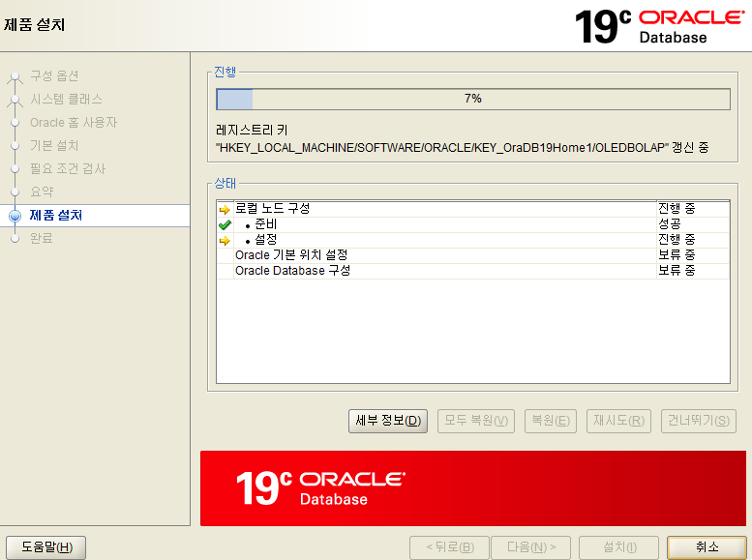Click the step circle next to 구성 옵션

click(x=15, y=76)
